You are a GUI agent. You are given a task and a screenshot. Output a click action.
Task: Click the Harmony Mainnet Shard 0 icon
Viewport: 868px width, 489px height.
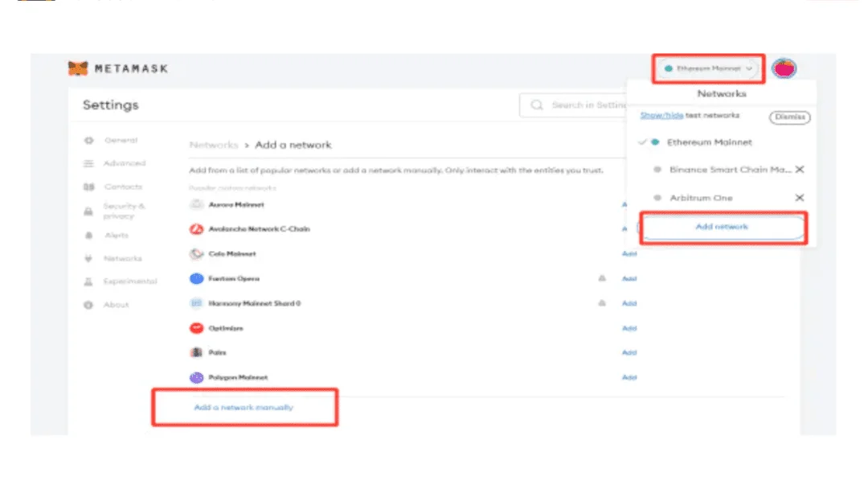pos(196,303)
